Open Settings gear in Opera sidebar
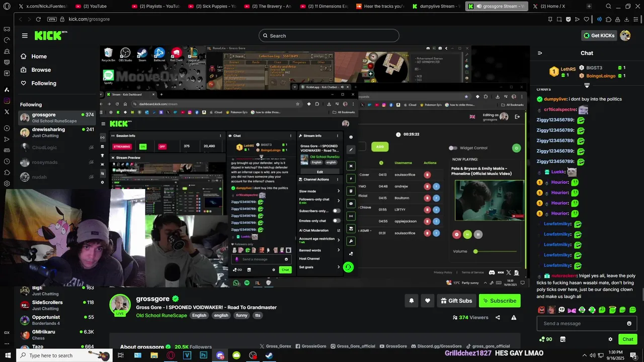This screenshot has height=362, width=644. tap(7, 184)
